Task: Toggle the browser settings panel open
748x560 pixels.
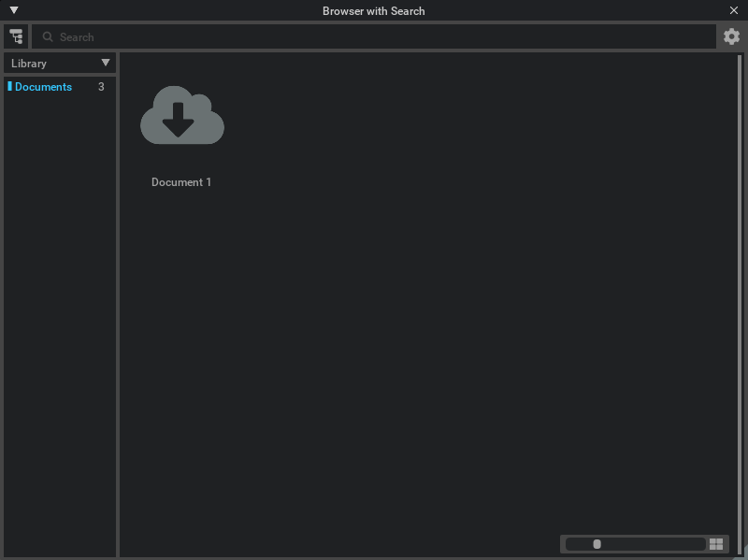Action: 731,36
